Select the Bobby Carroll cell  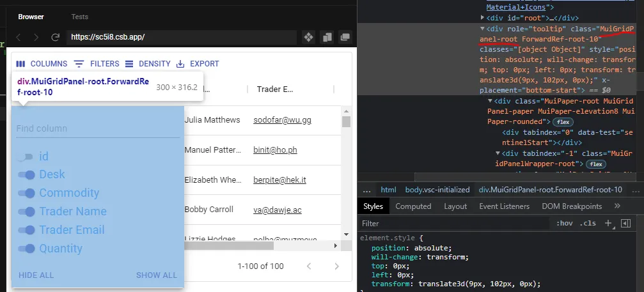pos(209,210)
